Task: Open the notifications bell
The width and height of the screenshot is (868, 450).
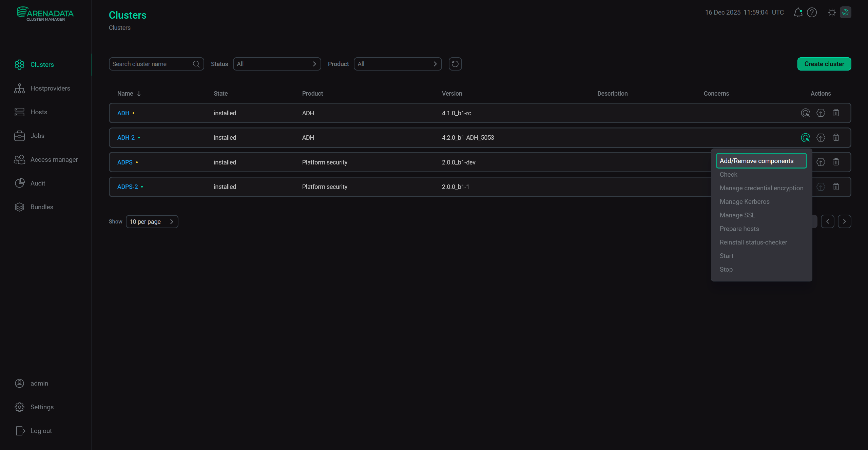Action: [x=798, y=13]
